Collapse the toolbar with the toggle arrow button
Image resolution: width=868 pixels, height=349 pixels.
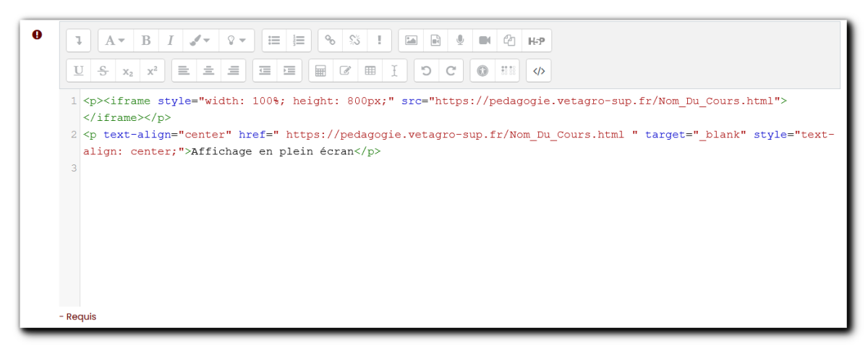78,41
